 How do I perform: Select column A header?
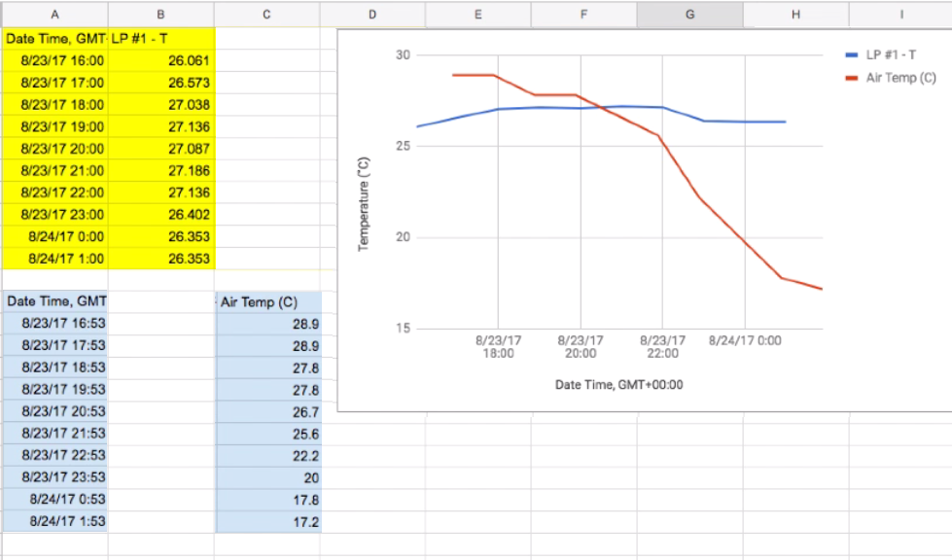[x=53, y=14]
